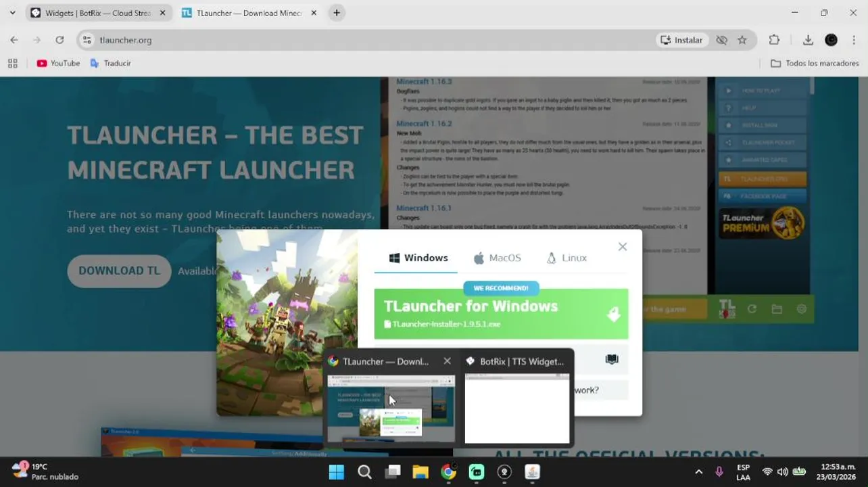868x487 pixels.
Task: Open the apps grid in bookmarks bar
Action: pos(12,63)
